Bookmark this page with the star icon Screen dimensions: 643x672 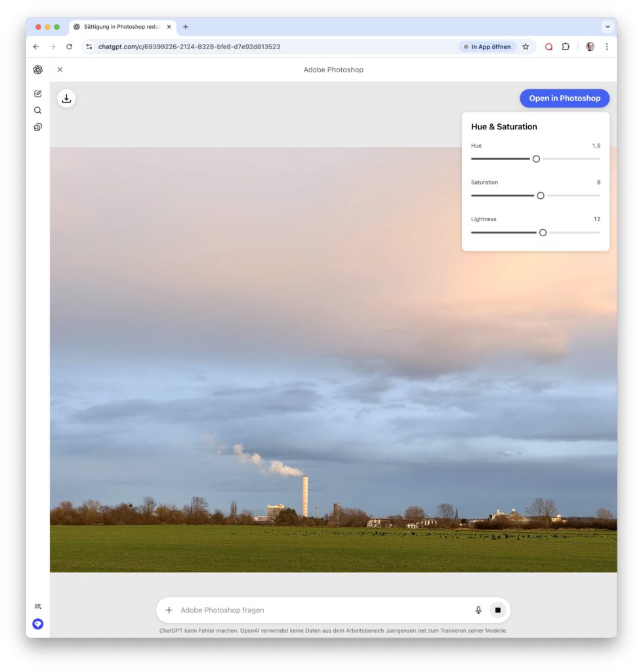click(526, 47)
